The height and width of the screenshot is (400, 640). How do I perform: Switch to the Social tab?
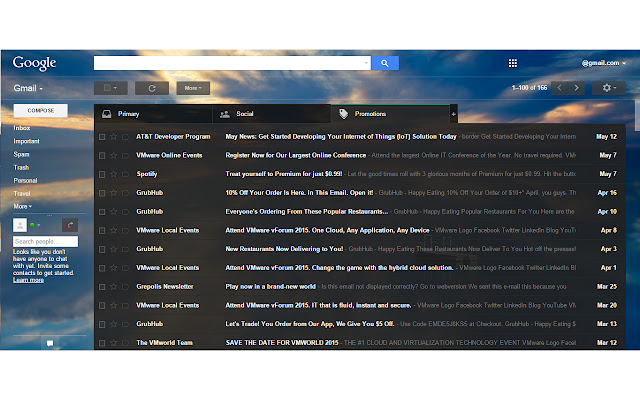(271, 114)
